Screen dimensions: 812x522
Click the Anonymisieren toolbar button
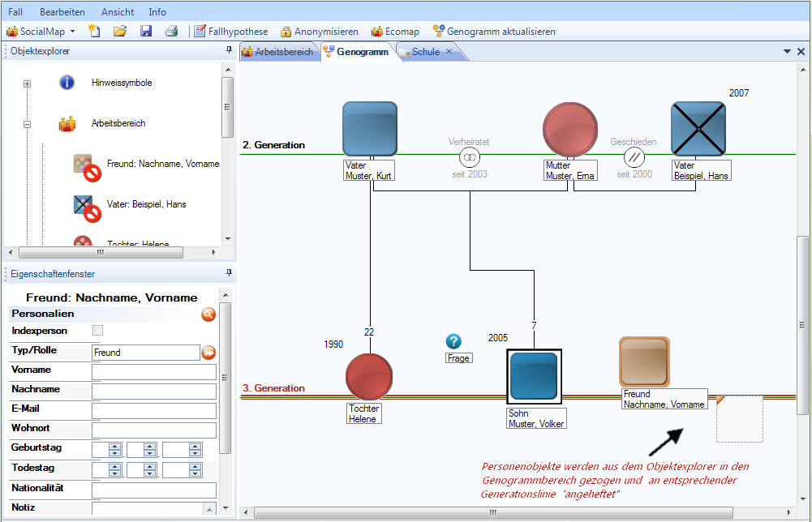(319, 32)
